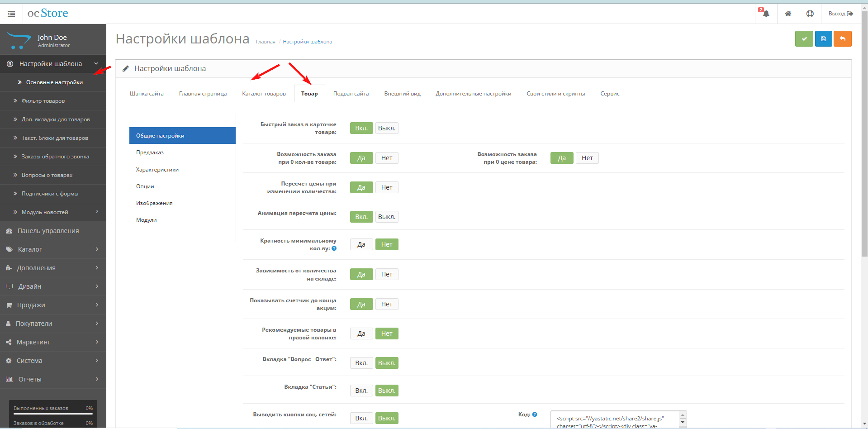This screenshot has height=429, width=868.
Task: Switch to the Сервис tab
Action: pos(610,94)
